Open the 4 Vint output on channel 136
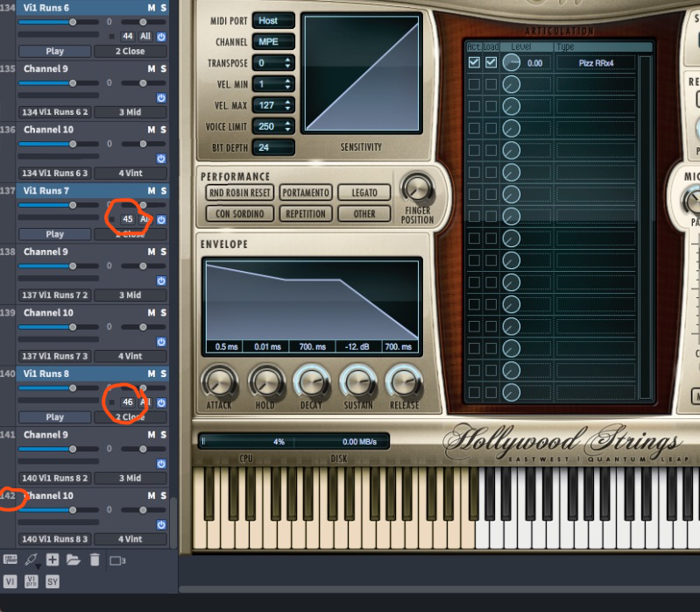 (x=130, y=174)
